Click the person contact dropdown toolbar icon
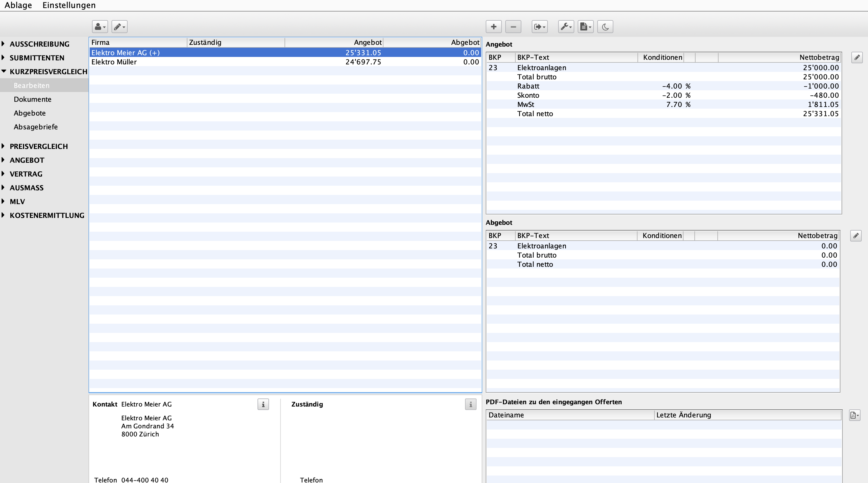Viewport: 868px width, 483px height. [100, 27]
